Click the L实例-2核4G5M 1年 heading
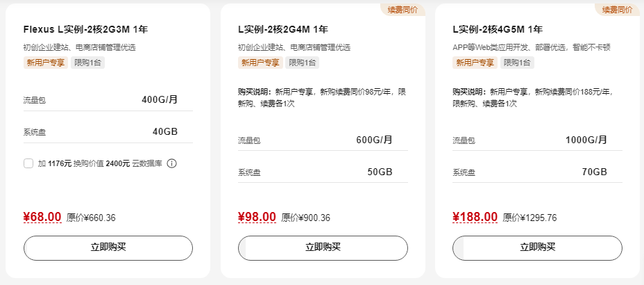The height and width of the screenshot is (285, 644). pyautogui.click(x=498, y=29)
